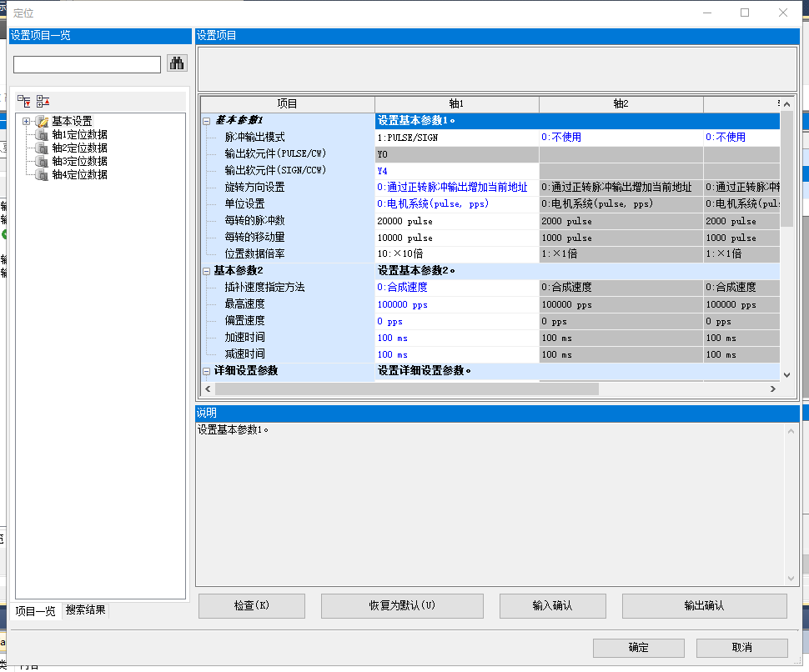Collapse the 基本参数2 section
Viewport: 809px width, 672px height.
point(207,271)
